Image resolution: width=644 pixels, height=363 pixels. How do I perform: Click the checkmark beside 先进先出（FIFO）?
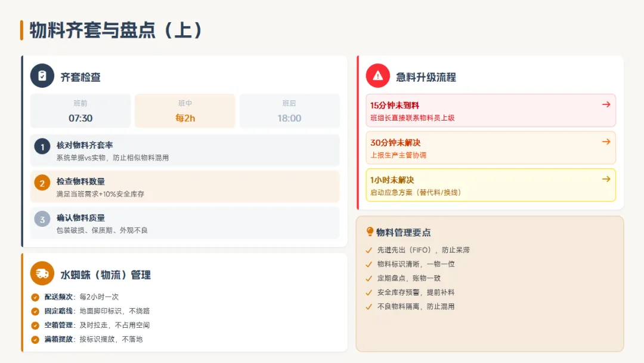coord(369,250)
